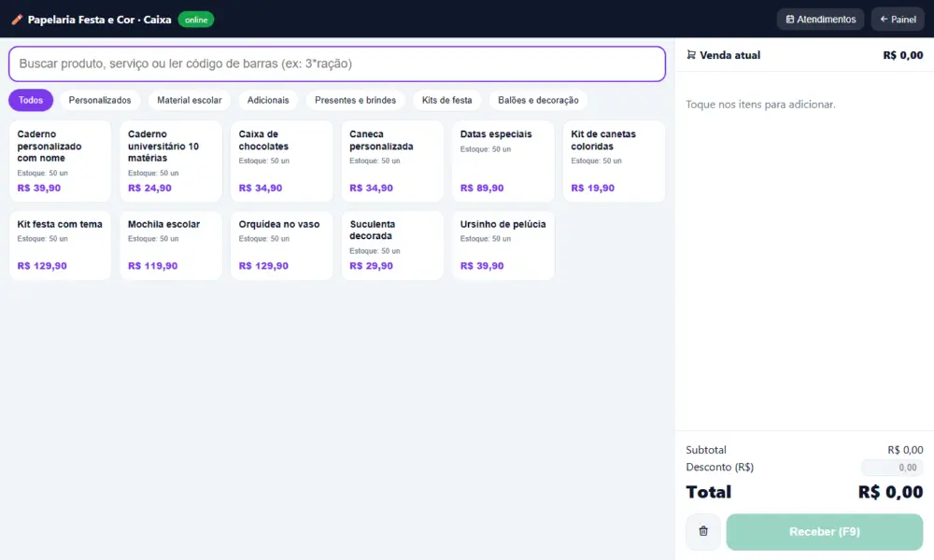Switch to Material escolar category
Viewport: 934px width, 560px height.
pyautogui.click(x=190, y=100)
